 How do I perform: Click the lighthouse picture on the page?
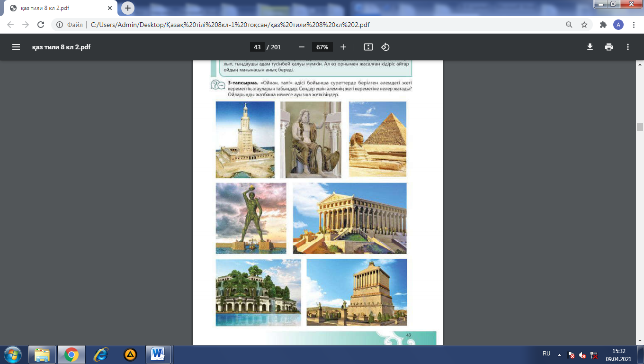coord(245,139)
